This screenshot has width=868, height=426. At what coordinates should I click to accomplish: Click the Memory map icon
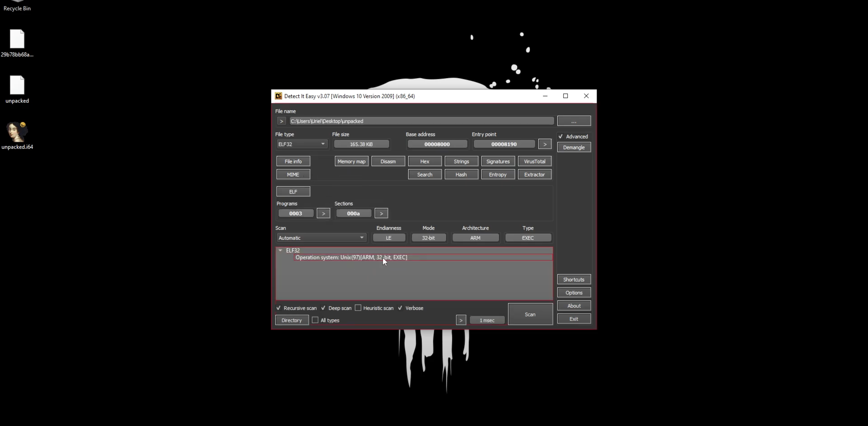(351, 161)
